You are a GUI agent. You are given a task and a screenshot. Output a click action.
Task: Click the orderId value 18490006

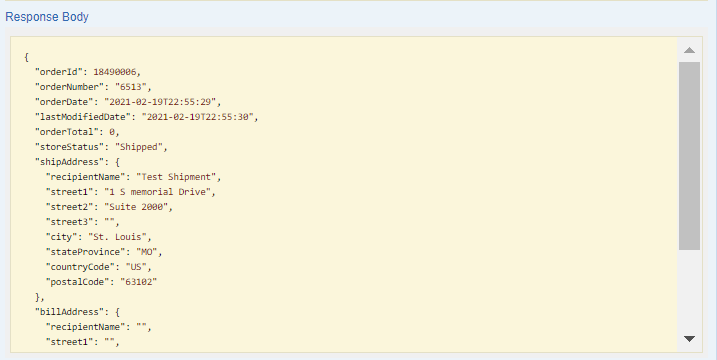(114, 72)
